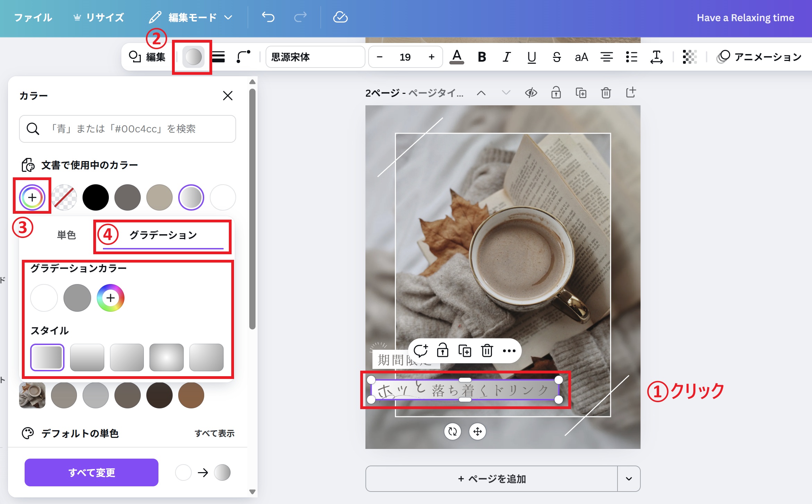Click the corner rounding icon

pos(243,57)
